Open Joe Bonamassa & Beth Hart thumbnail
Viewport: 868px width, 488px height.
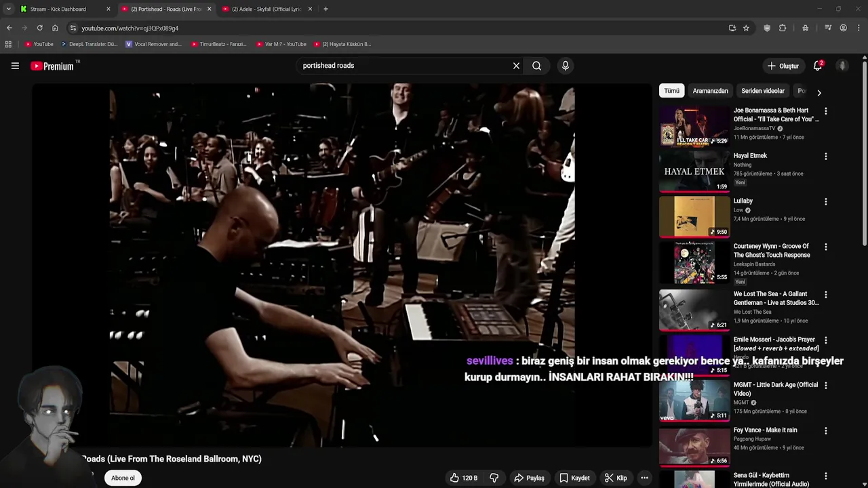coord(694,126)
